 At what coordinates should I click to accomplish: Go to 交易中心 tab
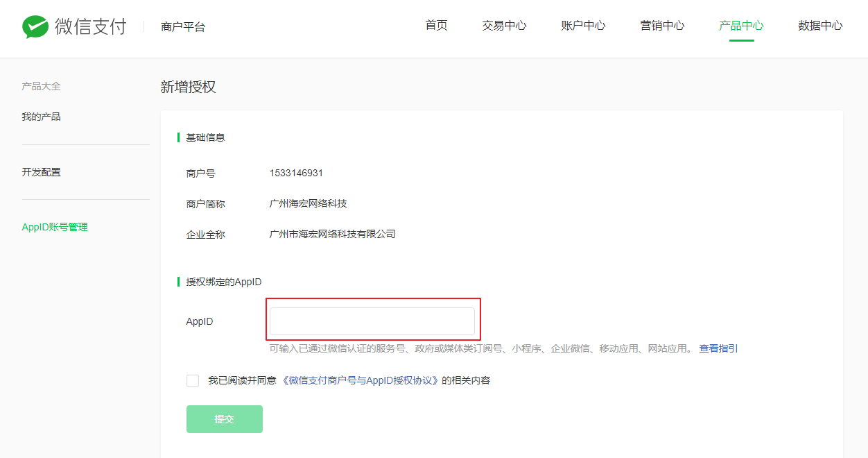coord(505,26)
